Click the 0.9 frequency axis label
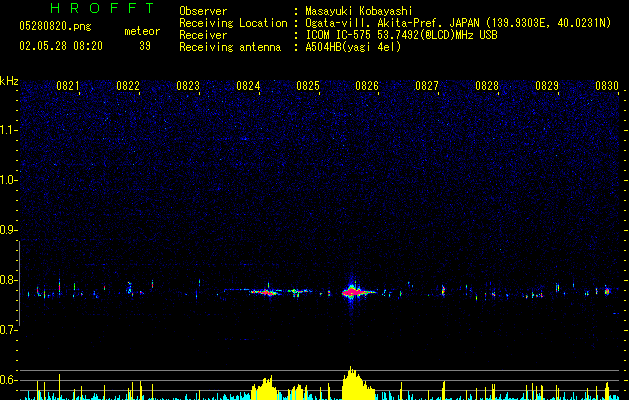The width and height of the screenshot is (629, 400). tap(8, 230)
